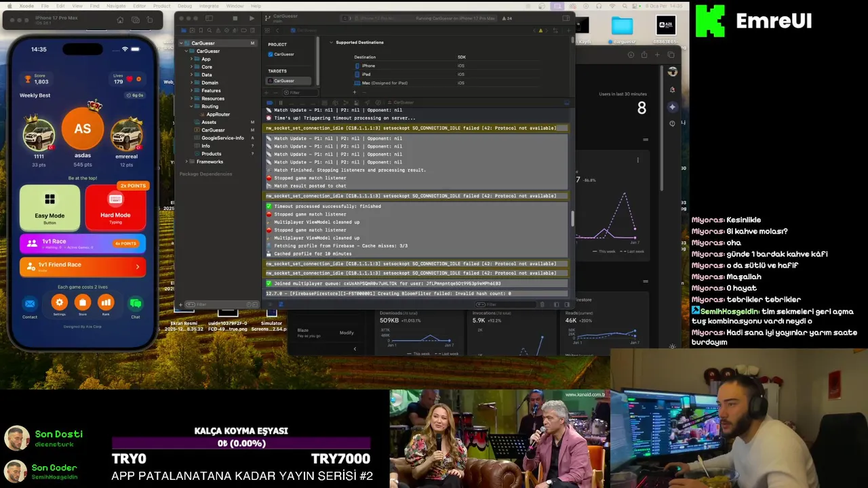Expand the App folder

pos(191,59)
